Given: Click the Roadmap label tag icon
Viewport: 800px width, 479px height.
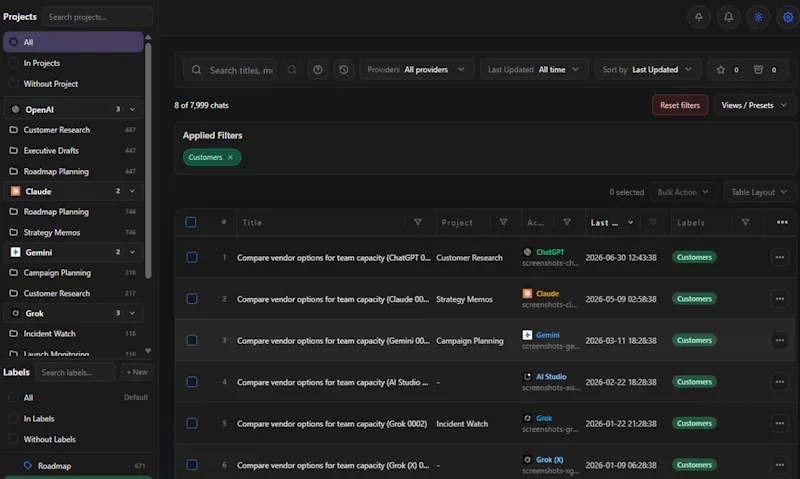Looking at the screenshot, I should pyautogui.click(x=28, y=465).
